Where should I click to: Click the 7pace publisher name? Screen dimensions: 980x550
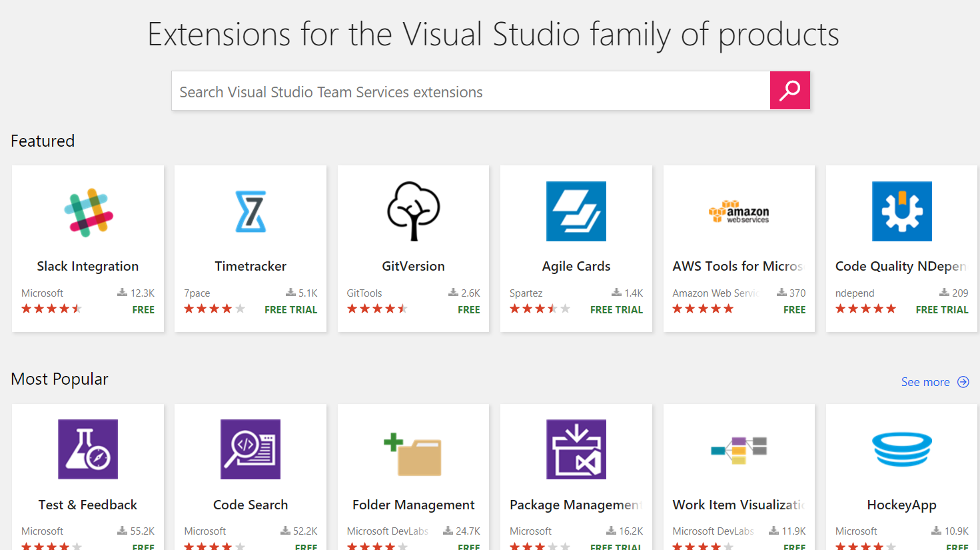tap(197, 293)
